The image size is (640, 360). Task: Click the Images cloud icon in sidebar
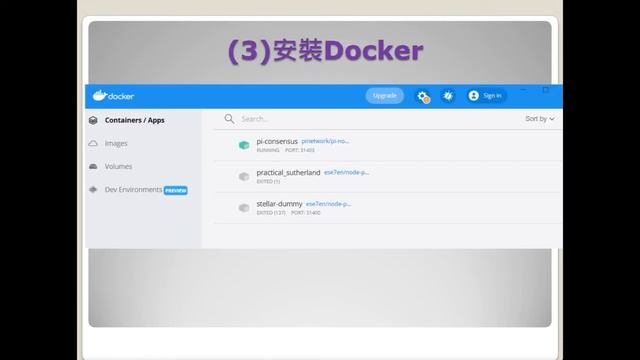(x=93, y=144)
